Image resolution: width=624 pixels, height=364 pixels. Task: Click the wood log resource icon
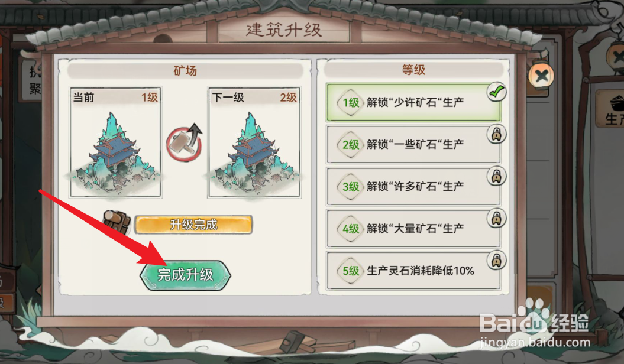tap(117, 223)
